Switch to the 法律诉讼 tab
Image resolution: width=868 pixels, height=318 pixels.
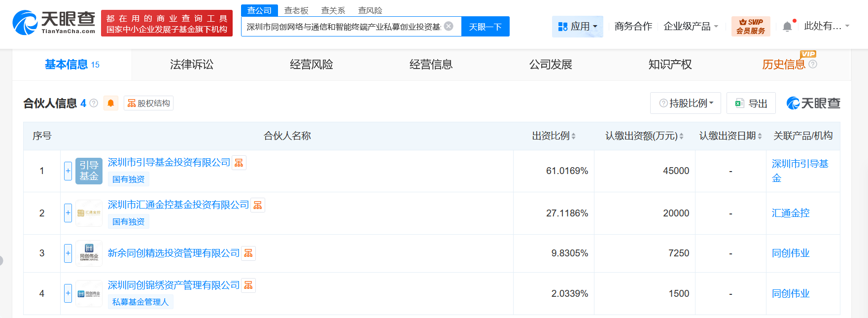tap(192, 65)
